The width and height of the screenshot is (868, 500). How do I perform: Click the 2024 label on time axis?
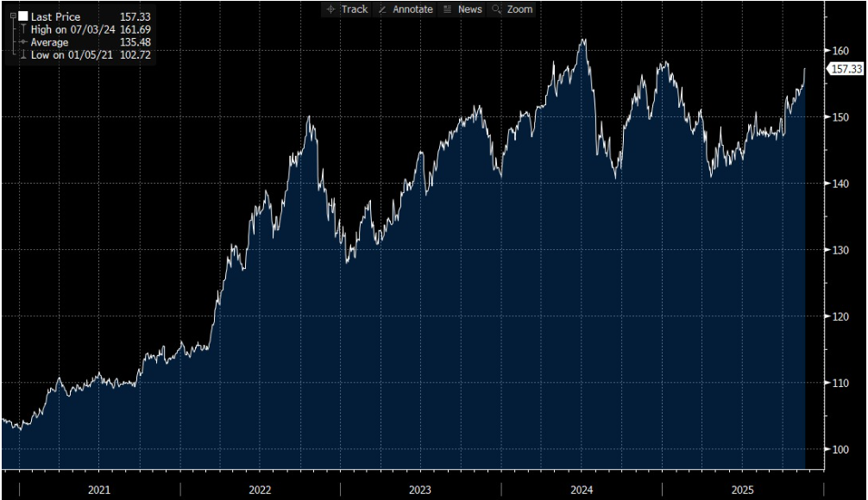pos(581,490)
